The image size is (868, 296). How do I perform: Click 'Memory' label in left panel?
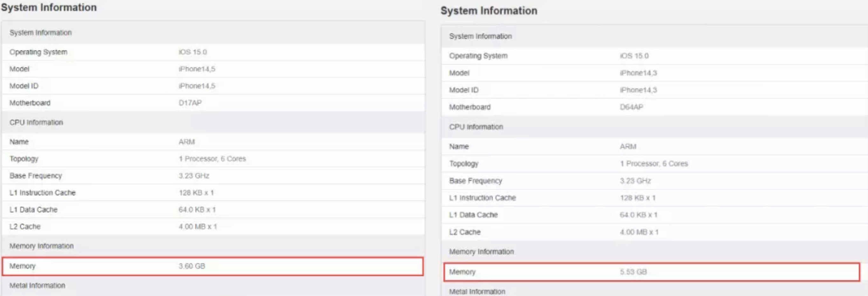point(22,266)
